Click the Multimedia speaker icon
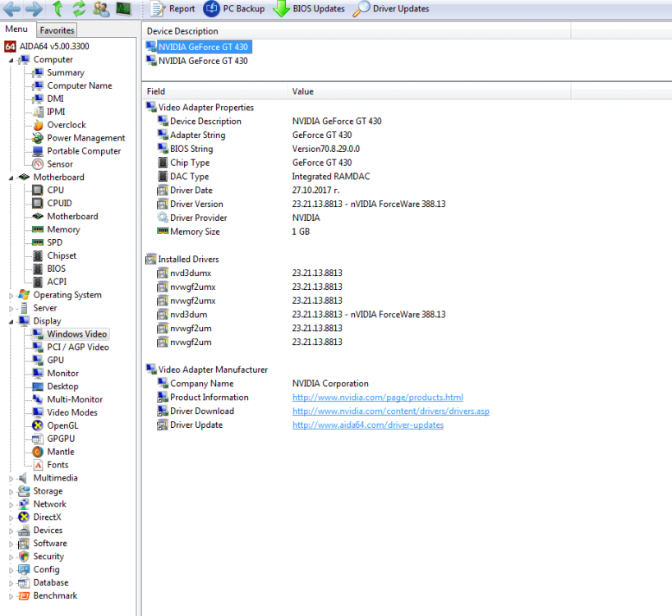 pos(24,479)
